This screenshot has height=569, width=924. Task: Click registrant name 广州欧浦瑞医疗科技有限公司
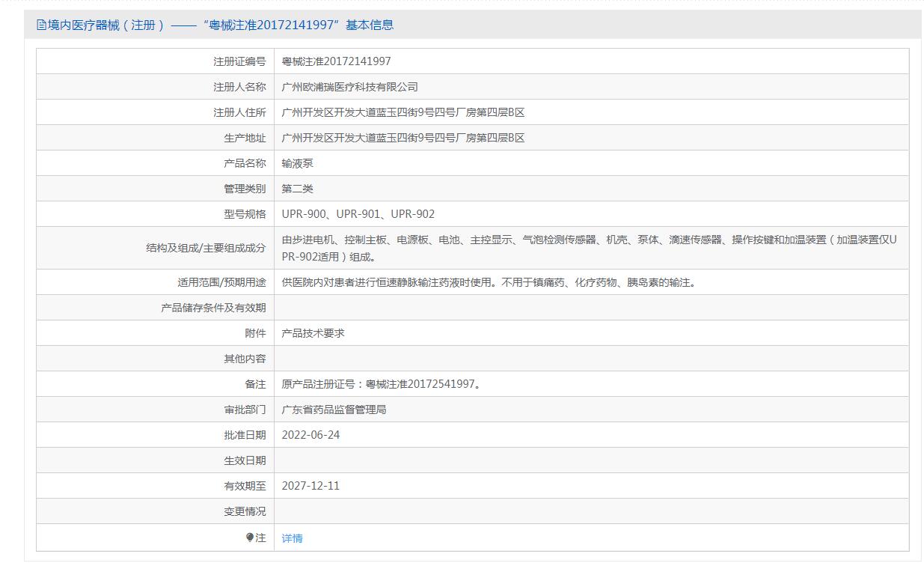pos(349,87)
